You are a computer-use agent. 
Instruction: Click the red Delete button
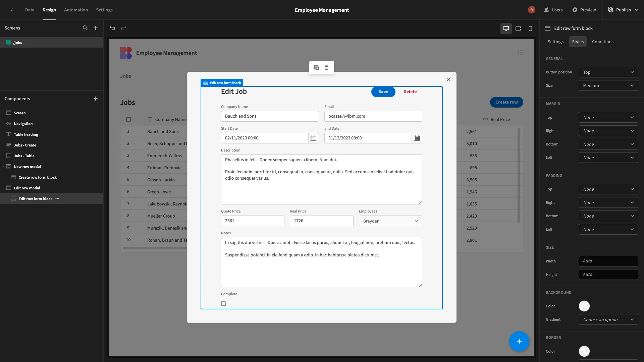coord(410,92)
